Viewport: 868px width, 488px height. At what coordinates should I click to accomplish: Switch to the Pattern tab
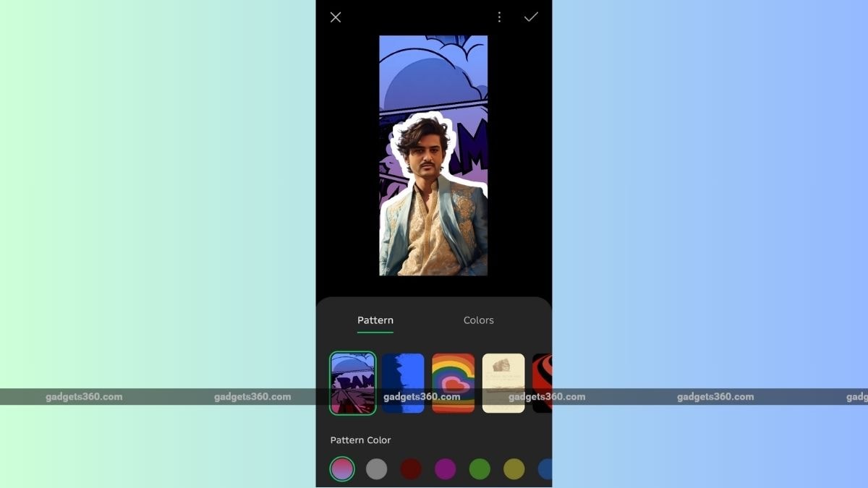point(375,320)
